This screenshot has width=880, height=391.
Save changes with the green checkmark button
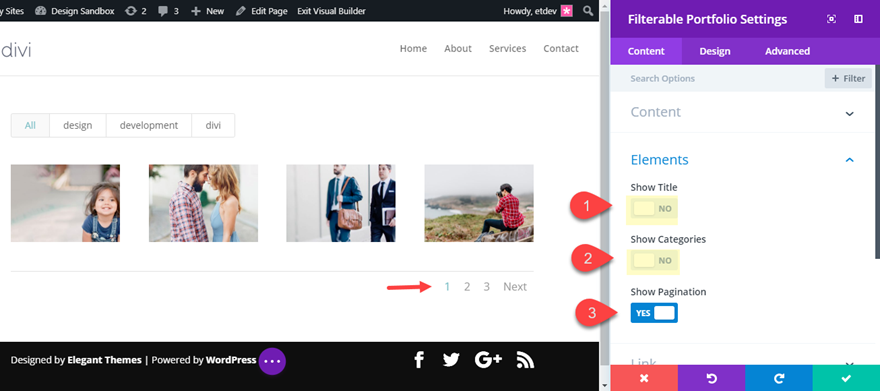pyautogui.click(x=846, y=378)
